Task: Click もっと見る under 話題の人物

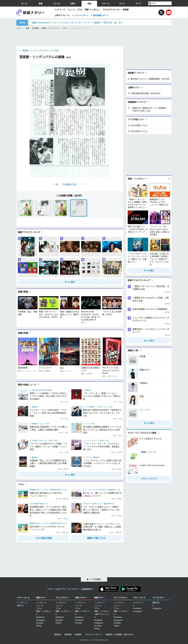Action: pos(149,423)
